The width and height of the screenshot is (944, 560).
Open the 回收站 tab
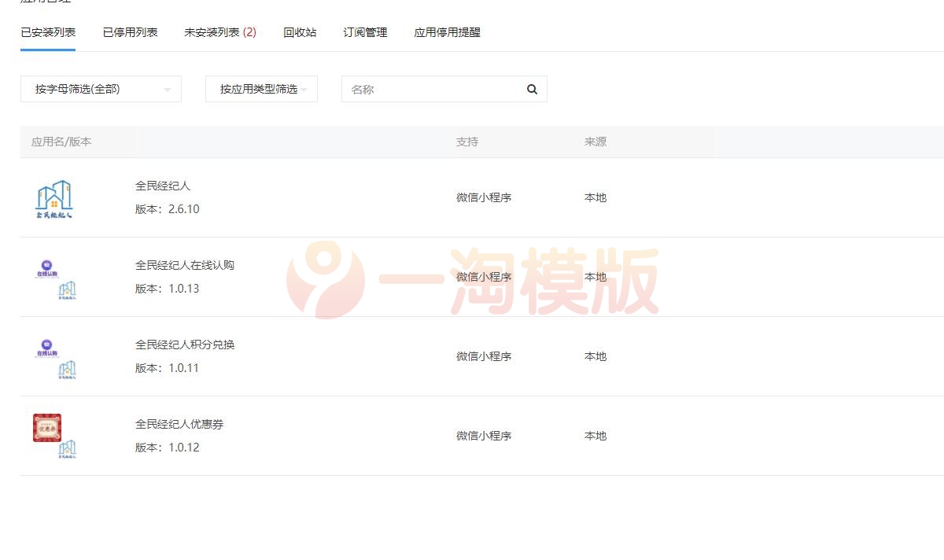[x=300, y=32]
